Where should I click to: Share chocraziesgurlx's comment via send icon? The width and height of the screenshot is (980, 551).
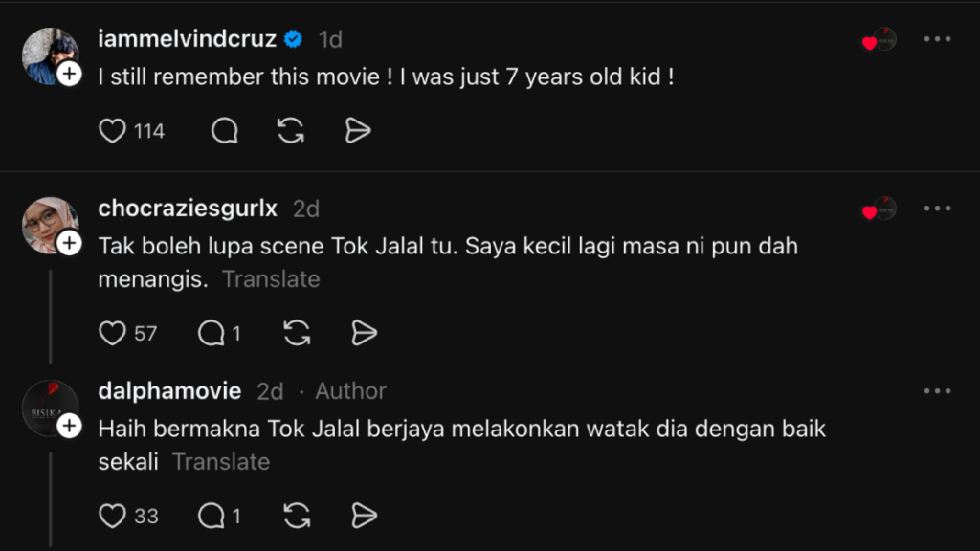[x=365, y=333]
